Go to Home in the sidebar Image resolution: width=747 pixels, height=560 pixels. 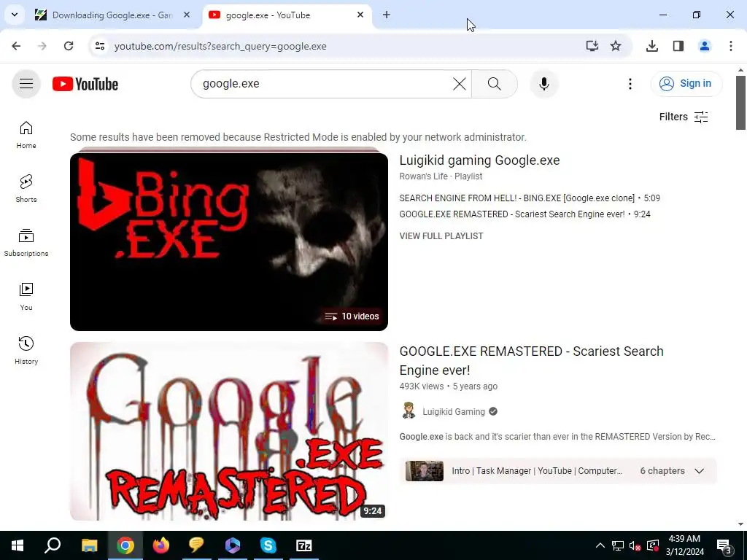click(x=26, y=135)
